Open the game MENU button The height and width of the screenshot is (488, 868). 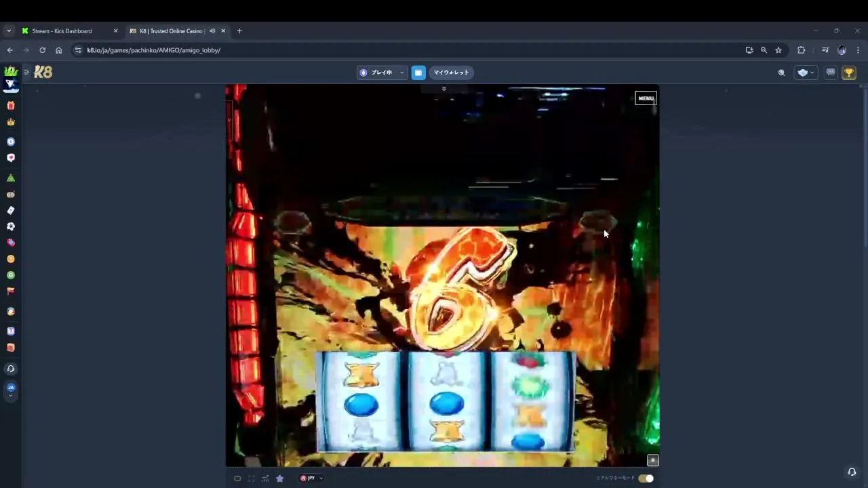646,98
